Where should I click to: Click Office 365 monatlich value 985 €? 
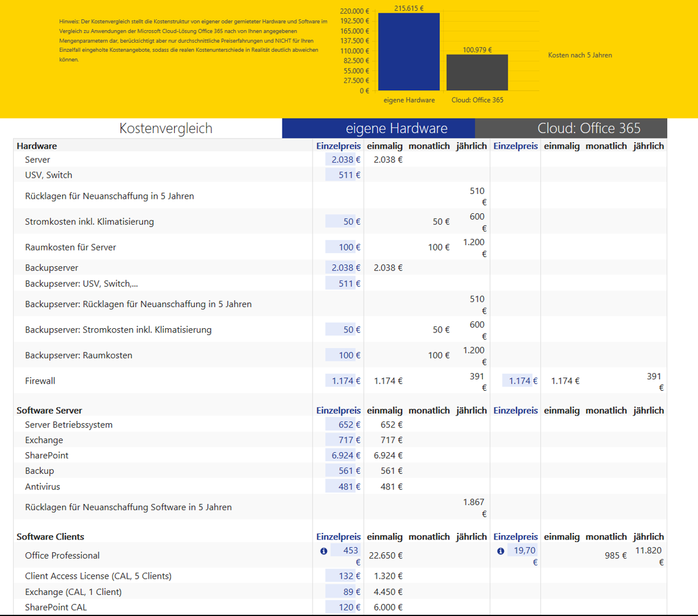(615, 555)
